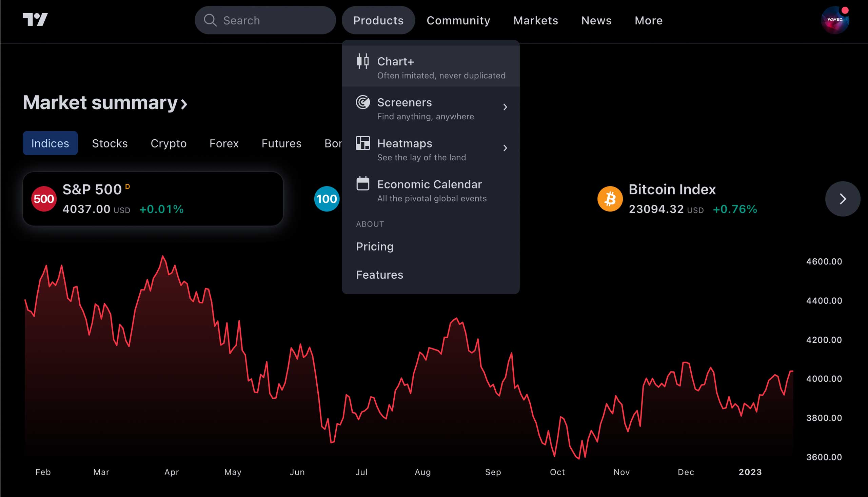Click the notification red dot on avatar
Viewport: 868px width, 497px height.
[x=845, y=11]
